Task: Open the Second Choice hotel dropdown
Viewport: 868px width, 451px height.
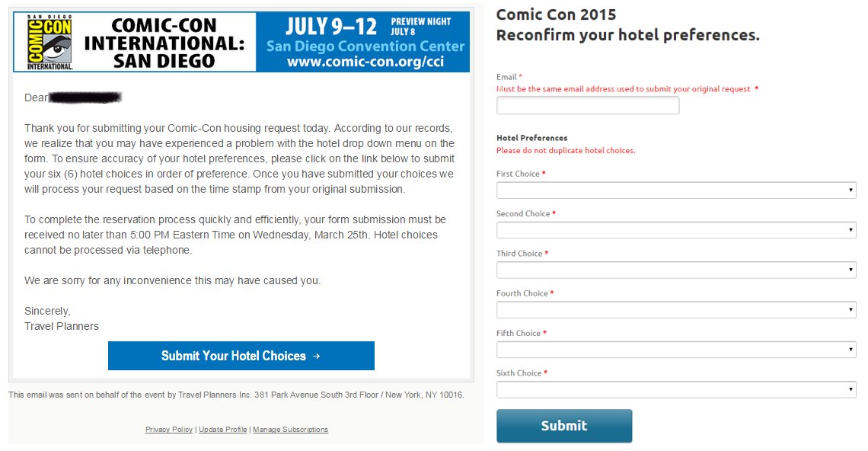Action: tap(676, 230)
